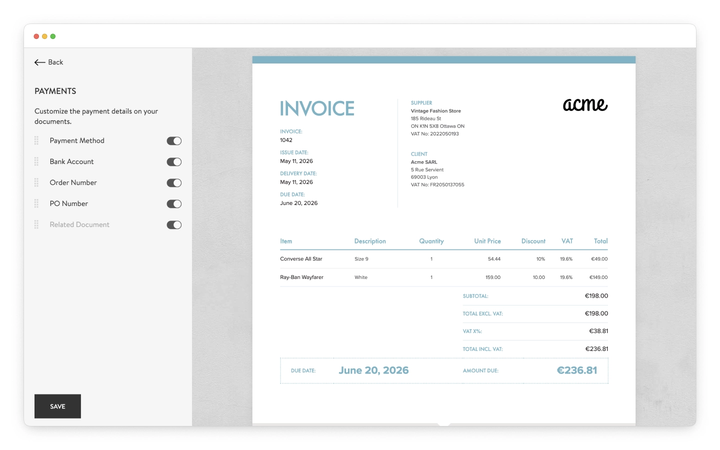Click the €49.00 total for Converse
The image size is (720, 450).
(599, 259)
